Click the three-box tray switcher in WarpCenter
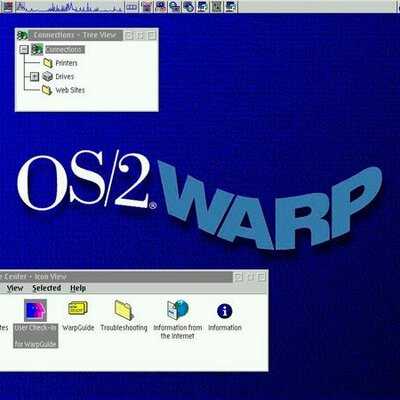The image size is (400, 400). (x=131, y=6)
